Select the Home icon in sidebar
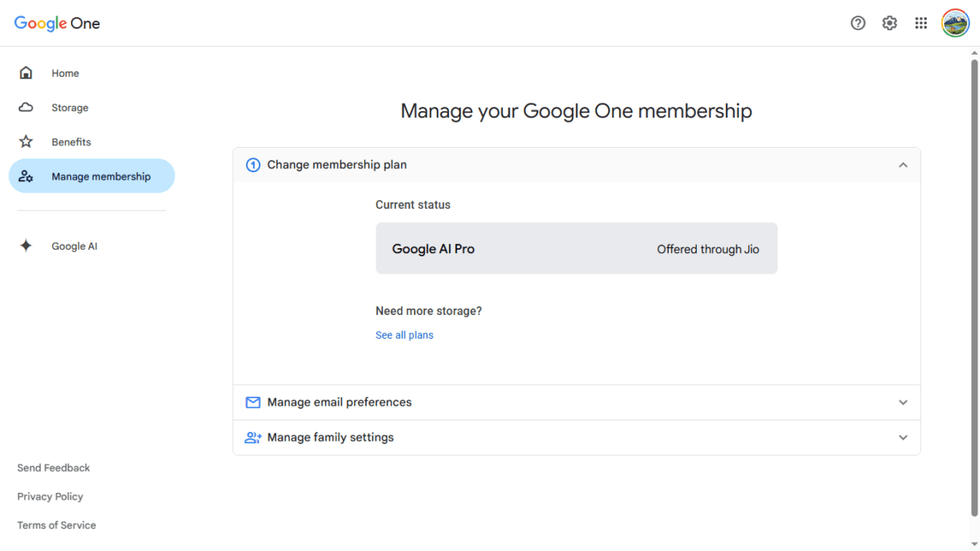The height and width of the screenshot is (551, 980). [25, 73]
